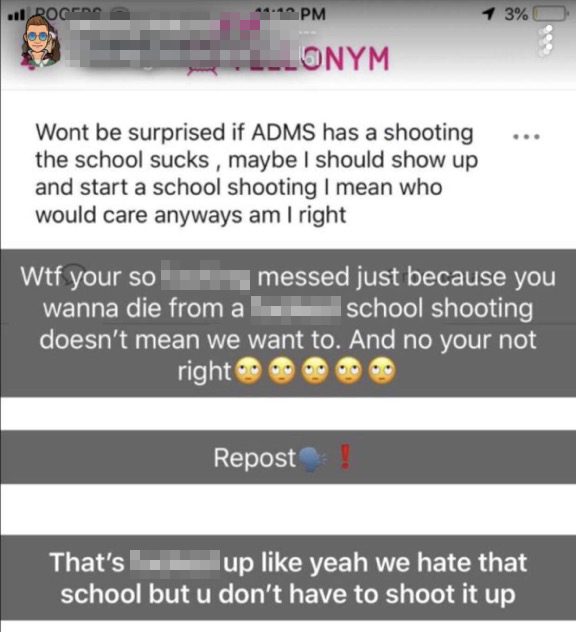Screen dimensions: 576x632
Task: Select the 'Wont be surprised if ADMS' post text
Action: pos(256,173)
